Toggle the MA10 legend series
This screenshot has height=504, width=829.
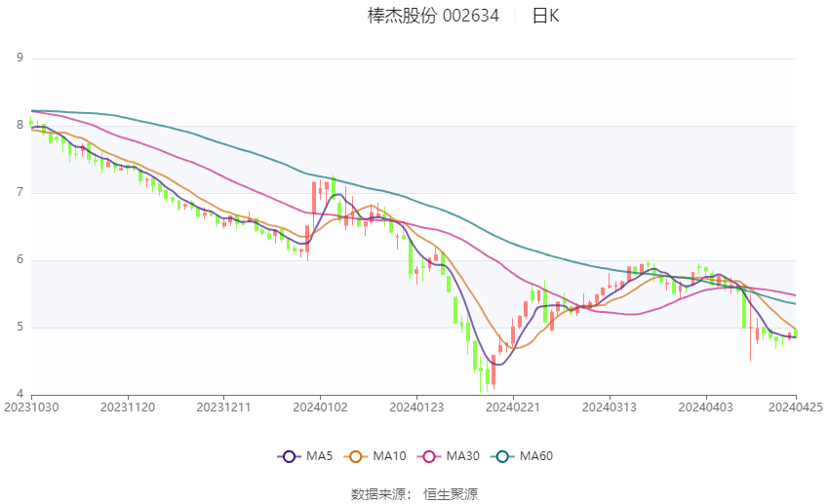375,456
